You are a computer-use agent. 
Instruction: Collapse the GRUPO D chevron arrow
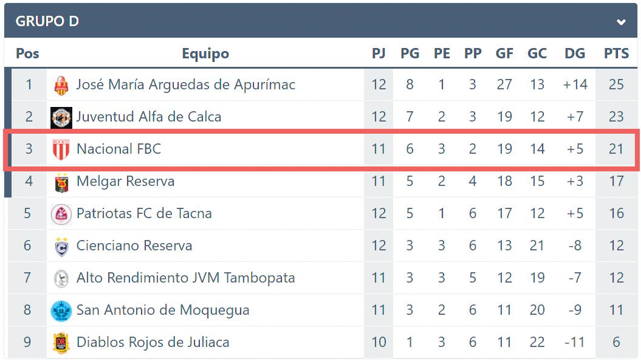tap(621, 22)
